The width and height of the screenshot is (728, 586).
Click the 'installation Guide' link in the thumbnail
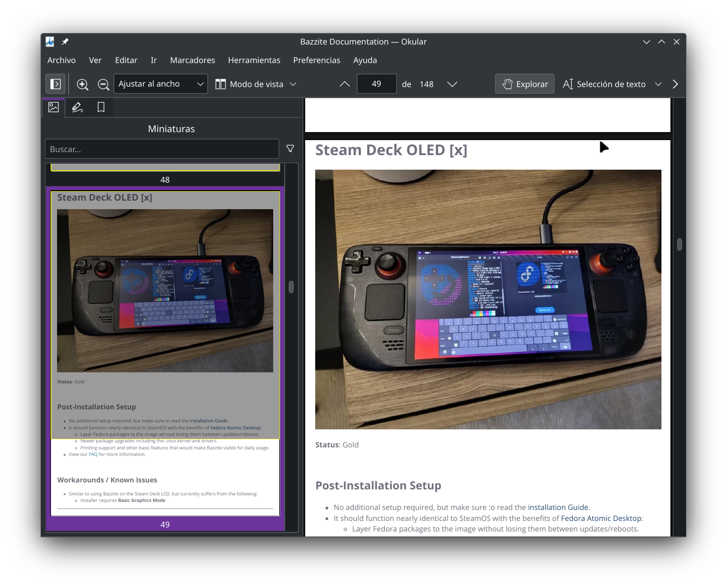coord(209,421)
